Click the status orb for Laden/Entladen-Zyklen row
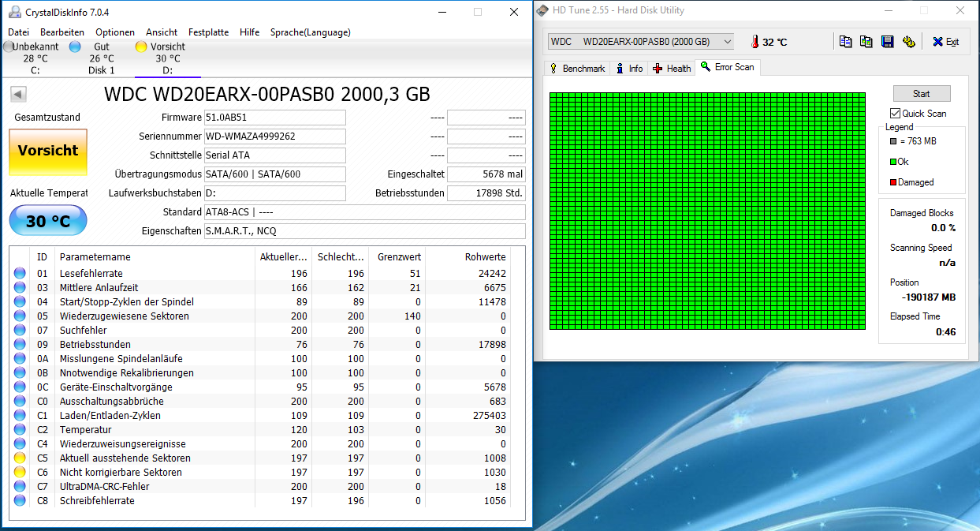Screen dimensions: 980x531 [20, 416]
